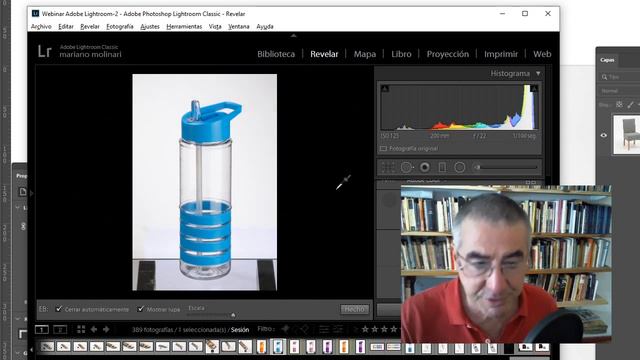
Task: Filter by fourth rating star
Action: coord(393,329)
